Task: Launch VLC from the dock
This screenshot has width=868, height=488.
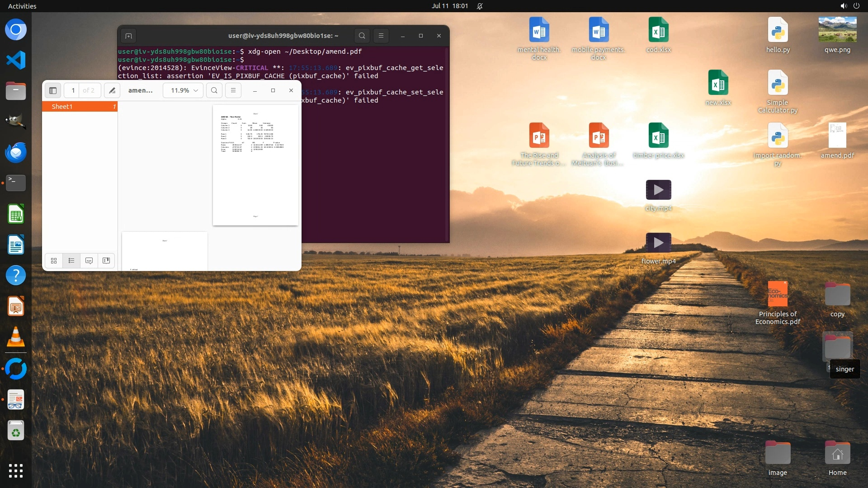Action: [16, 337]
